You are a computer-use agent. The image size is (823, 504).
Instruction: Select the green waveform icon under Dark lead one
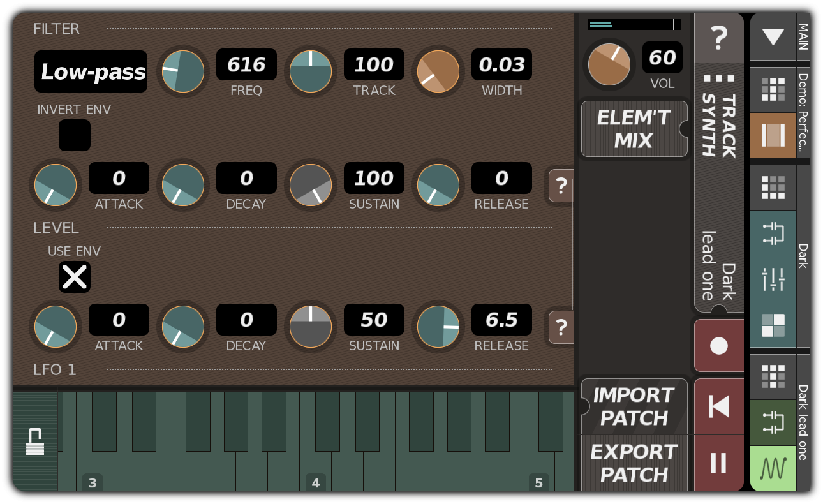[x=773, y=468]
